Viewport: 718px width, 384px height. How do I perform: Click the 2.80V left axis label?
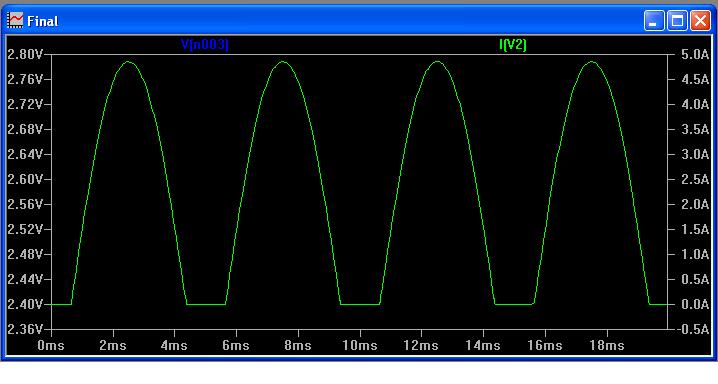[25, 54]
